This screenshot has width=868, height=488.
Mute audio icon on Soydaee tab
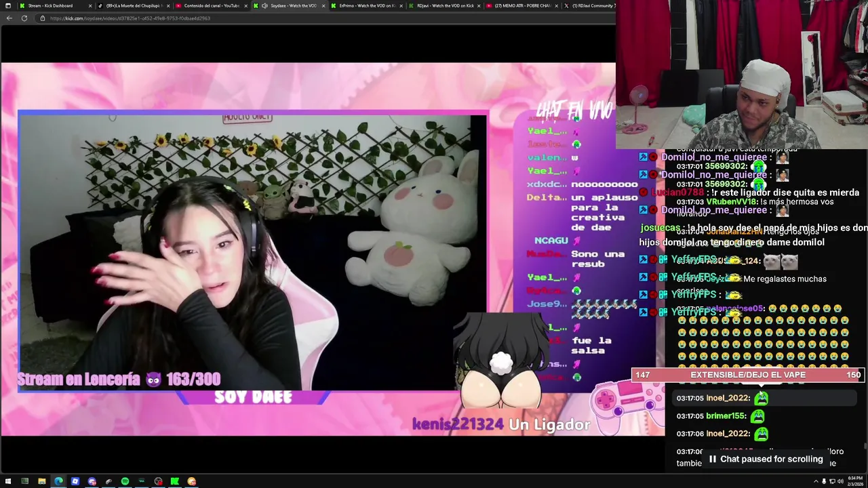tap(264, 5)
